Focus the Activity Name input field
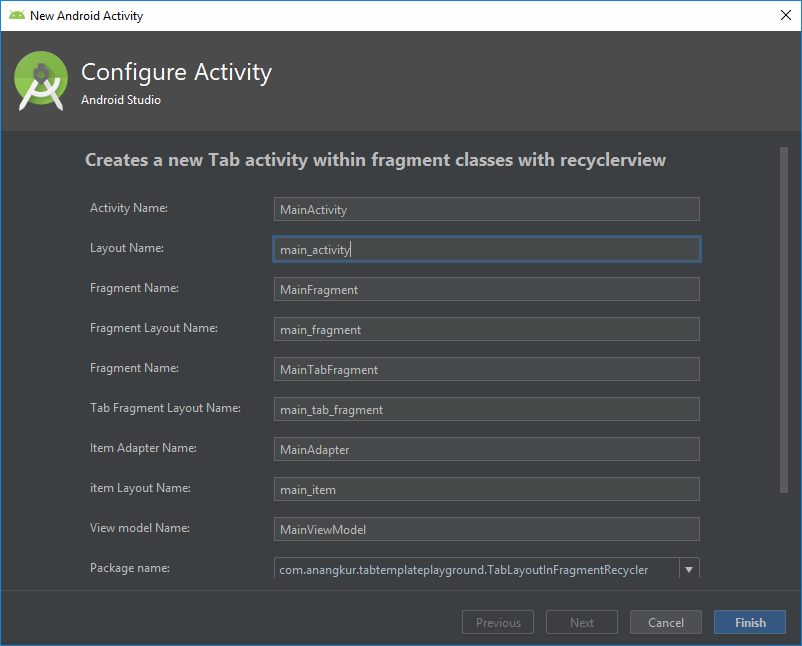This screenshot has width=802, height=646. [x=486, y=209]
